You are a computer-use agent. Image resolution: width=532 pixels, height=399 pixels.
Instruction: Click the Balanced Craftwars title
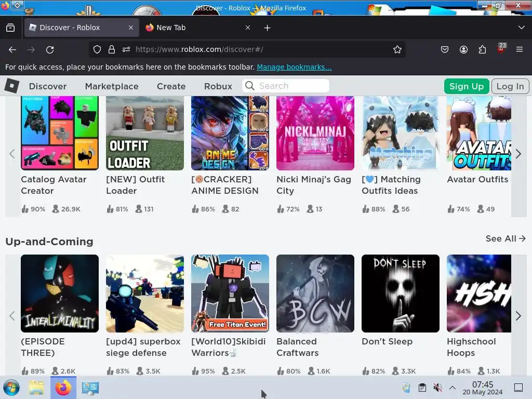(298, 347)
